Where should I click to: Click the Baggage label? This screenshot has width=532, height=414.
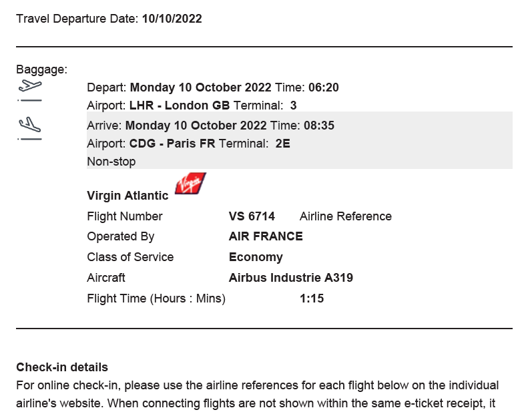(42, 69)
